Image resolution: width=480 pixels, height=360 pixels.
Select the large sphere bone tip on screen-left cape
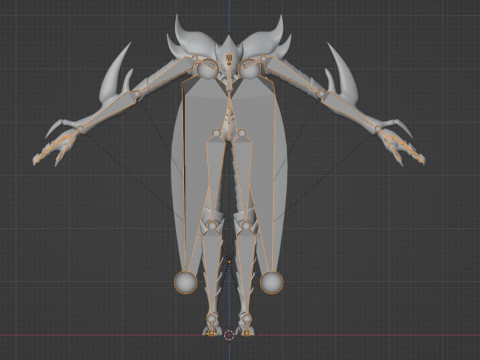(x=185, y=282)
